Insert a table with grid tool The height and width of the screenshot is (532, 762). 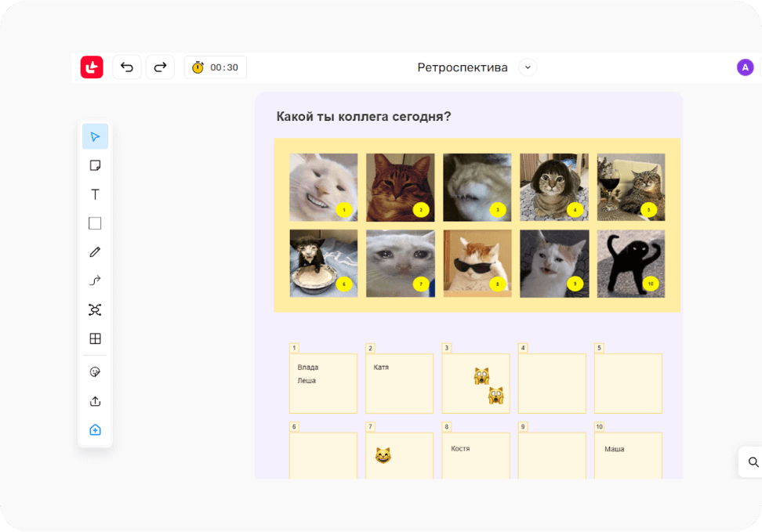point(95,338)
